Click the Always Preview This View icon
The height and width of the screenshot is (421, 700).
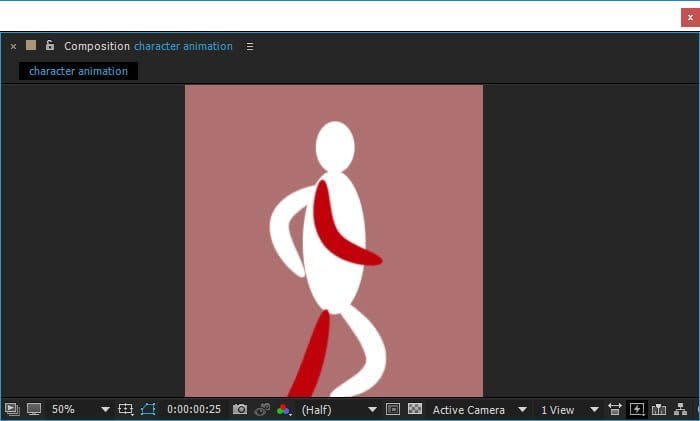tap(12, 409)
